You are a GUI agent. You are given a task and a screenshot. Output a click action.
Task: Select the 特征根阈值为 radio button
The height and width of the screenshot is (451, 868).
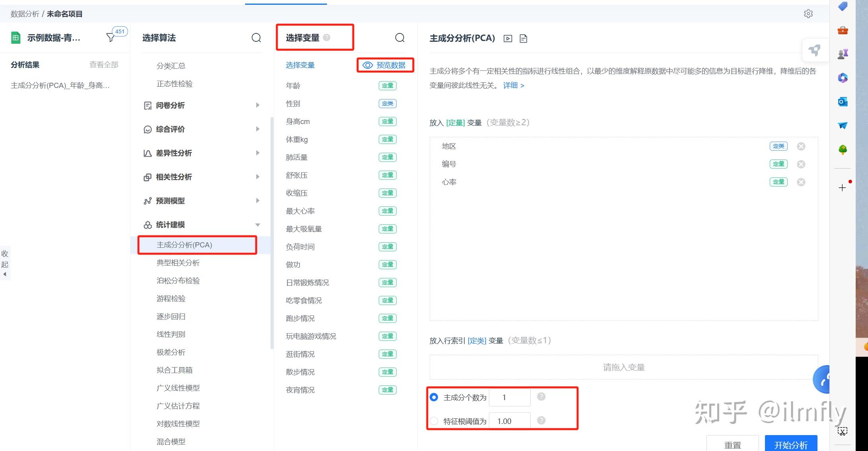pos(434,421)
